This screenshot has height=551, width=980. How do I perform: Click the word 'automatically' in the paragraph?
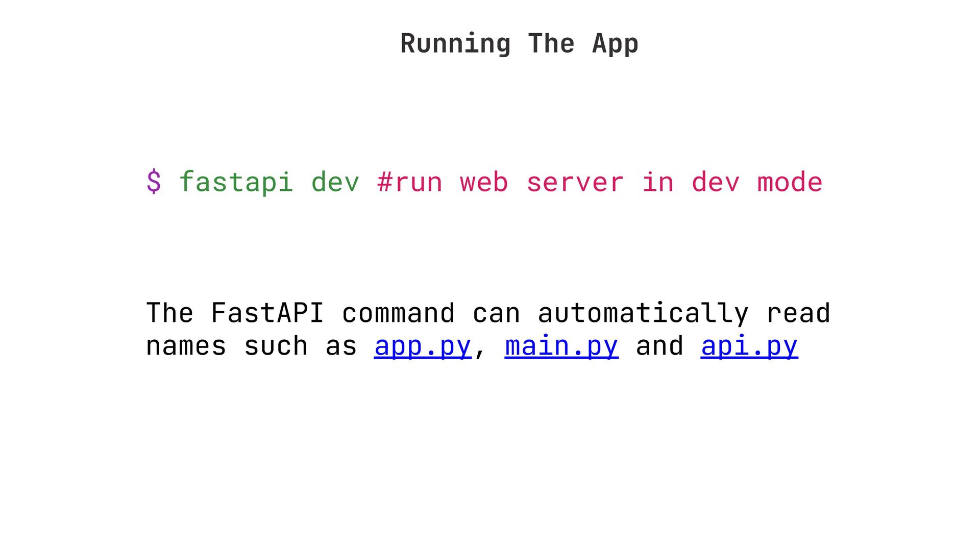tap(643, 313)
